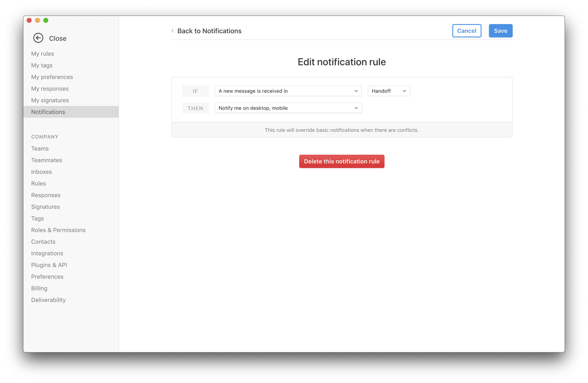Open the Handoff inbox dropdown
The width and height of the screenshot is (588, 383).
coord(388,91)
